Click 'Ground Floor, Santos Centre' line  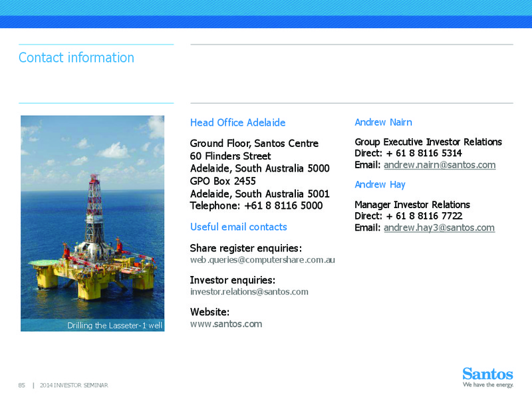[254, 144]
